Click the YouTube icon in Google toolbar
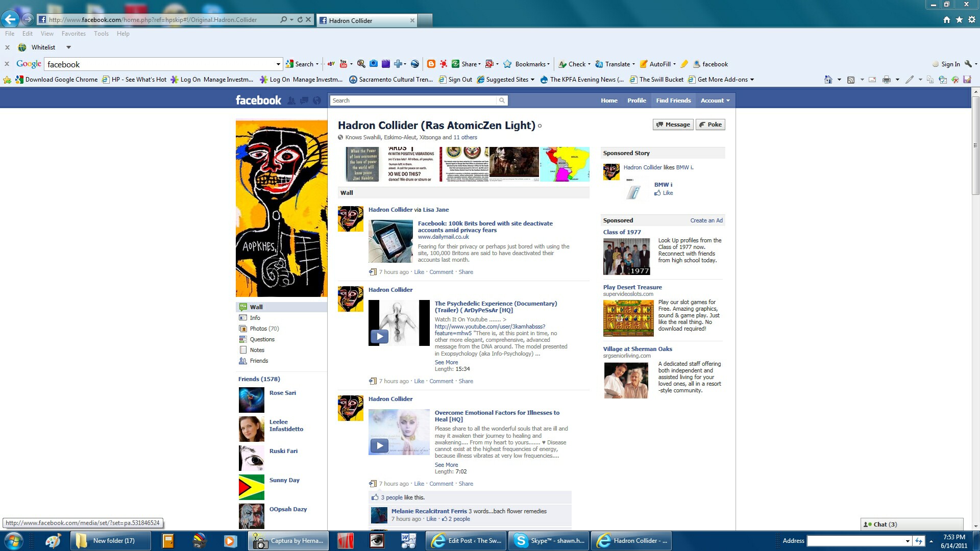This screenshot has height=551, width=980. [343, 64]
